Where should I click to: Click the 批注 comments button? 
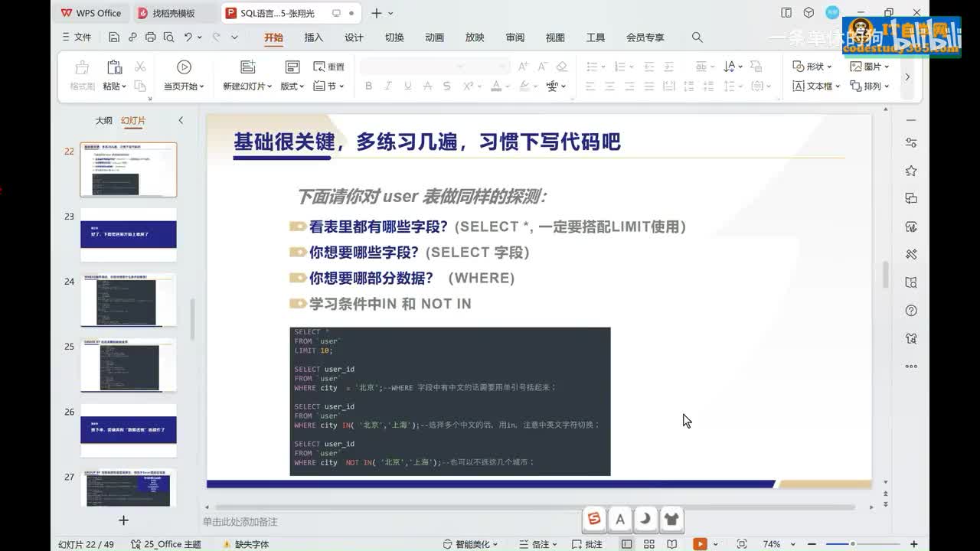586,544
